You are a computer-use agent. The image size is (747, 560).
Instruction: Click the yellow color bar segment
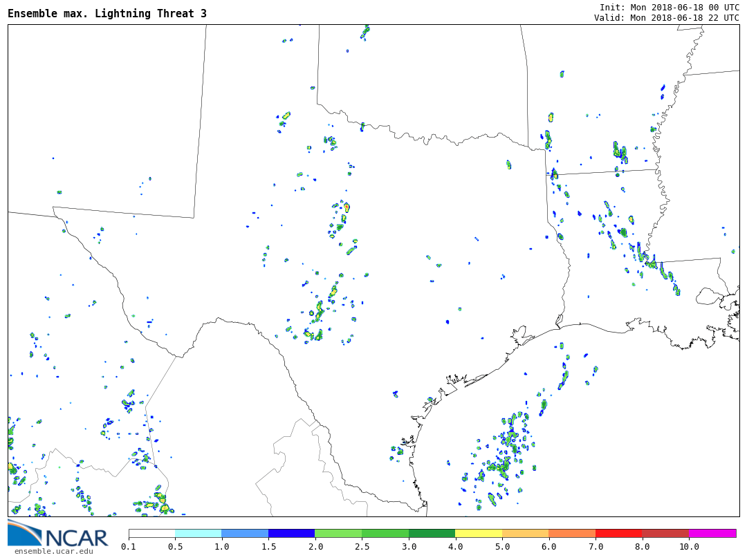(479, 533)
